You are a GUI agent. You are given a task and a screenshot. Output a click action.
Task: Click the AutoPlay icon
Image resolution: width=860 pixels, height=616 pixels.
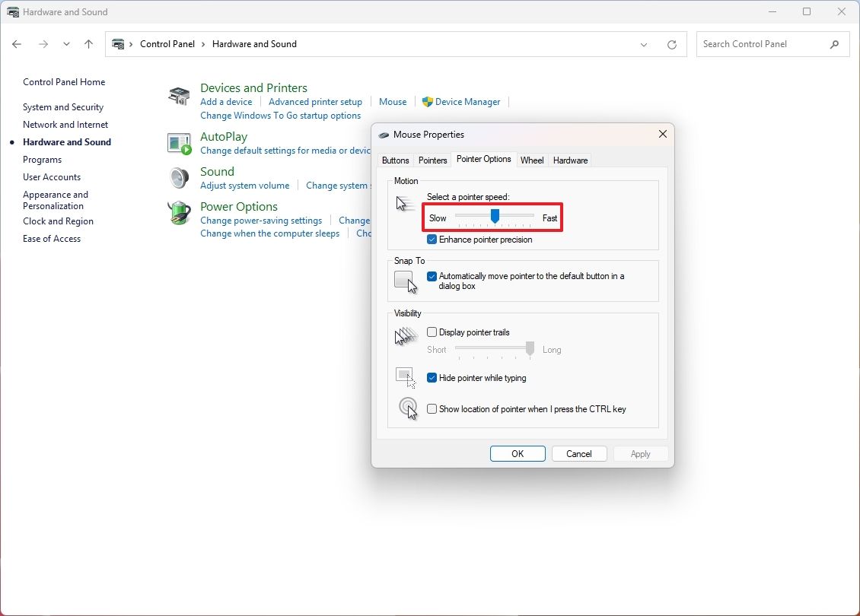coord(179,142)
